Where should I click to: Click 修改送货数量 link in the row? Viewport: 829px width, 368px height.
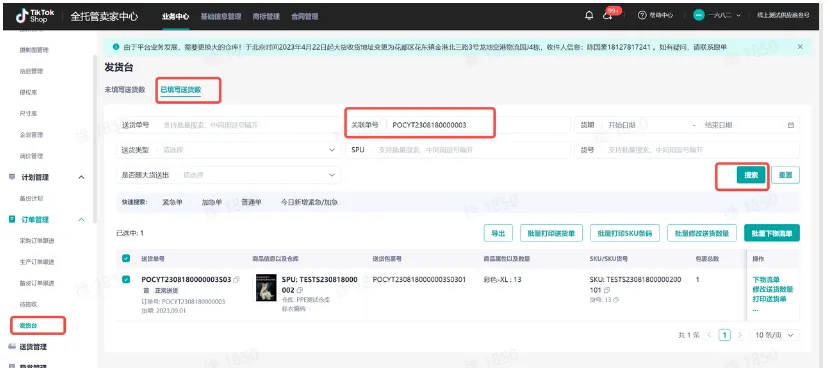(773, 289)
